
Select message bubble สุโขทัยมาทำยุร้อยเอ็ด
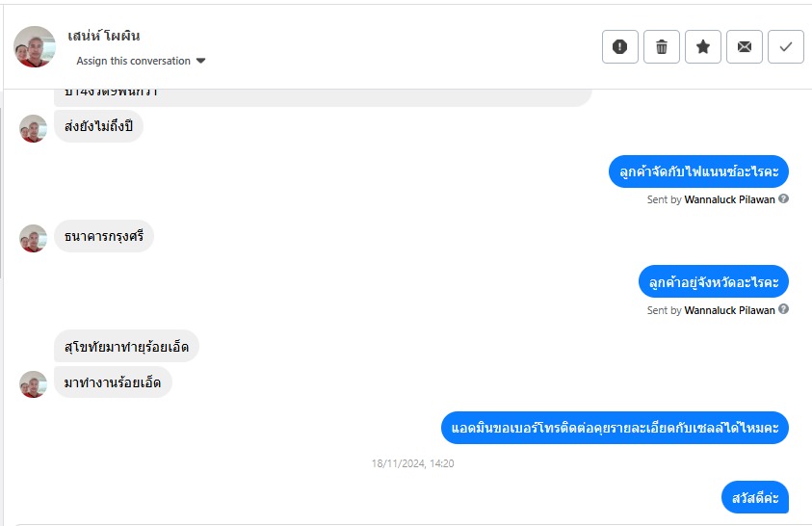tap(126, 346)
